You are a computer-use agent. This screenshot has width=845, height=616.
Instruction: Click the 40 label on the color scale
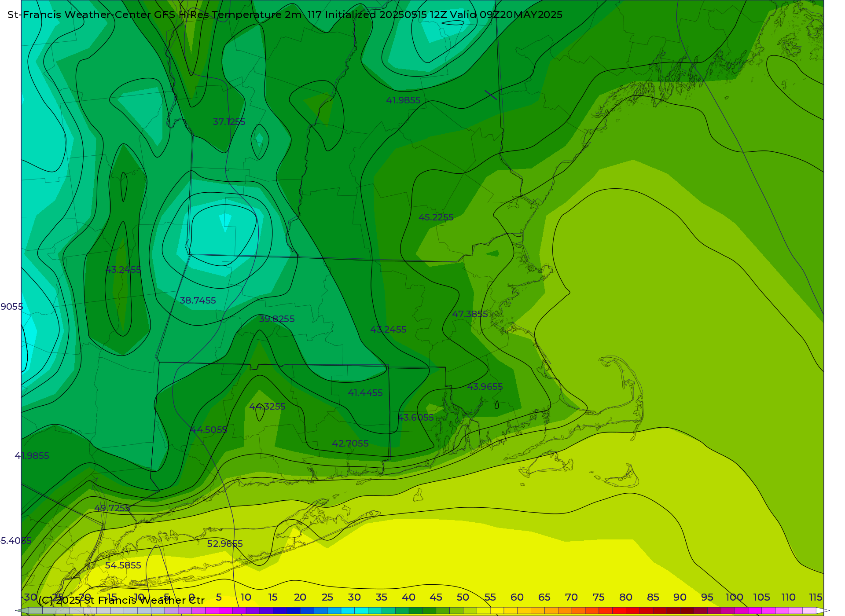[408, 597]
